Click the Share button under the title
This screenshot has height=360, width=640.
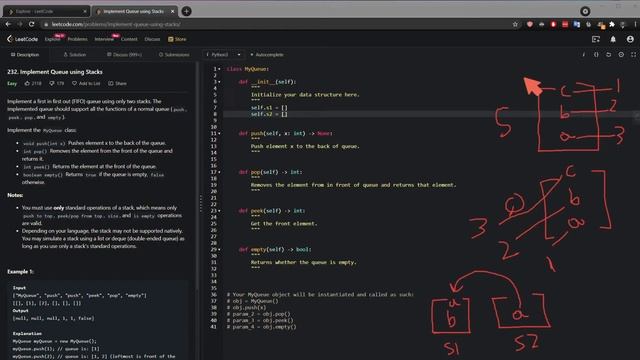[x=117, y=83]
